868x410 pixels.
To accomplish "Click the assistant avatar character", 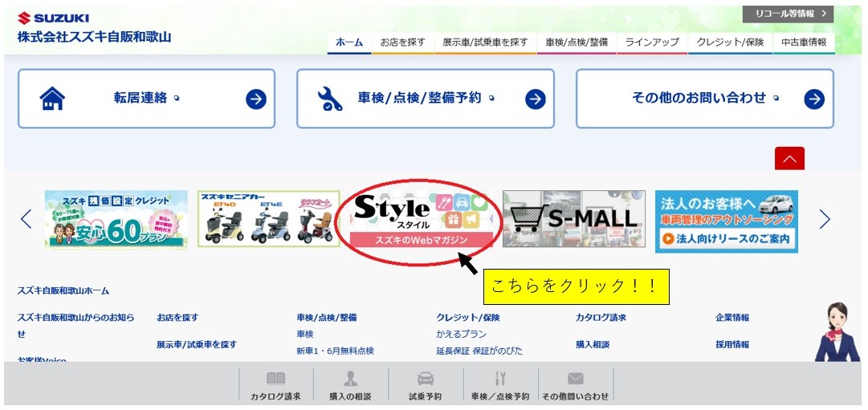I will 837,332.
